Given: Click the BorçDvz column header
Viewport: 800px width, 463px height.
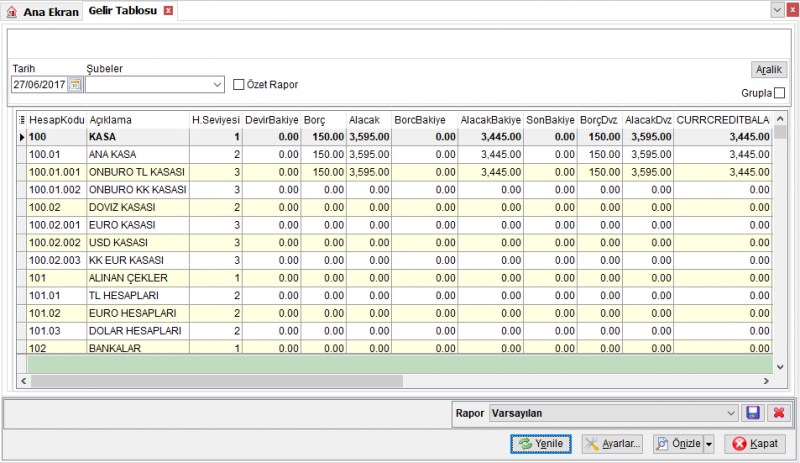Looking at the screenshot, I should (600, 120).
